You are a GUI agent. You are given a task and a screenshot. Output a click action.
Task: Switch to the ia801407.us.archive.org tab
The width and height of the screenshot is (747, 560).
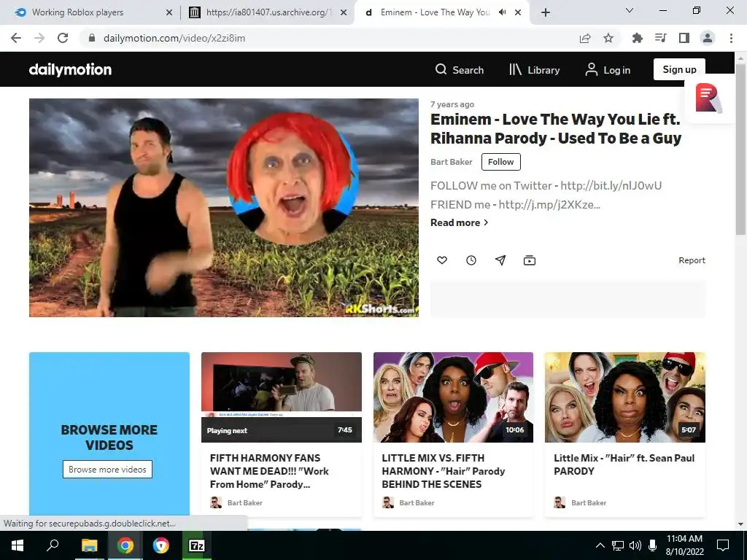click(268, 12)
